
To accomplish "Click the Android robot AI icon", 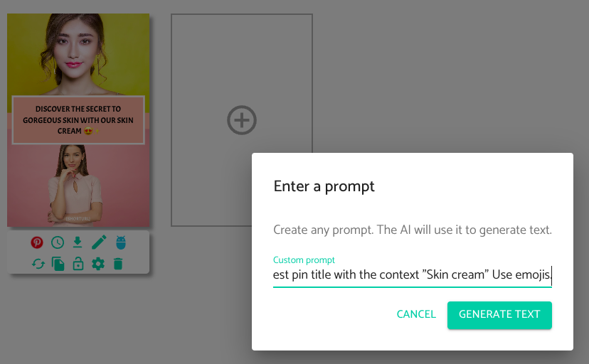I will pyautogui.click(x=120, y=242).
